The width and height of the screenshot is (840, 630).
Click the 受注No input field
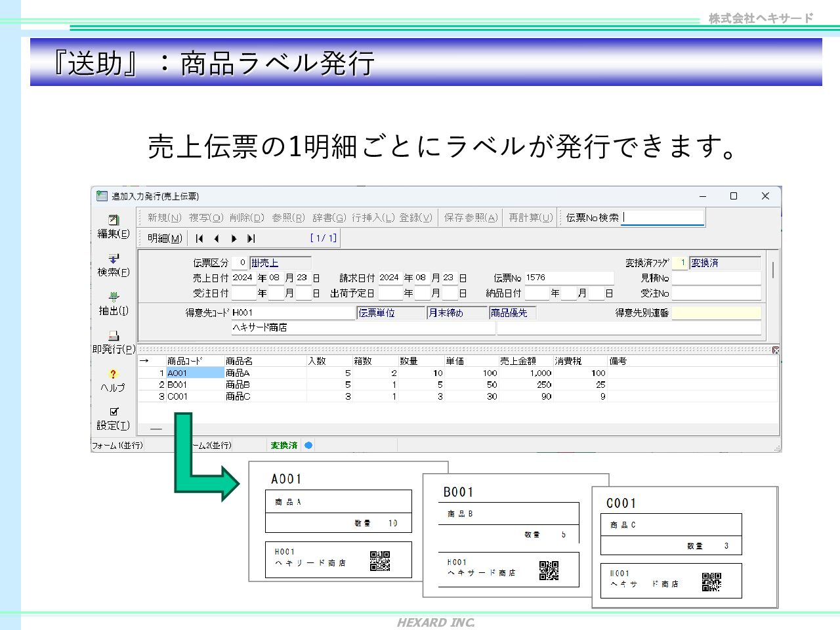point(716,293)
